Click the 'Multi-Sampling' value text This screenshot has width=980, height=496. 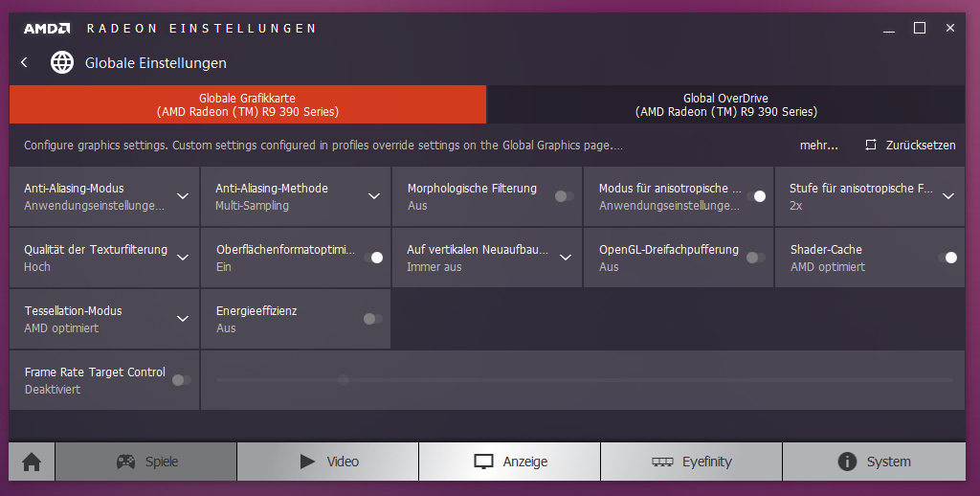(252, 206)
